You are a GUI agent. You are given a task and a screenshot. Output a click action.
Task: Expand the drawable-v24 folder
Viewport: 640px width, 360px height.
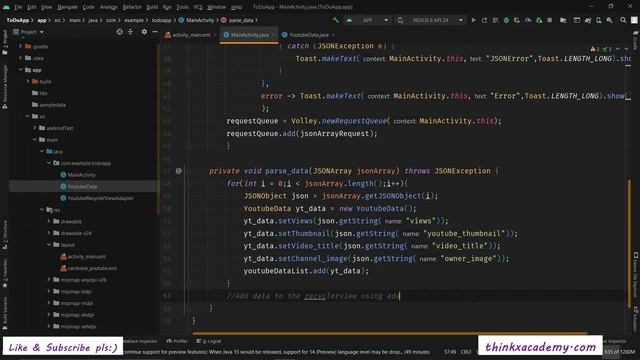[x=49, y=233]
